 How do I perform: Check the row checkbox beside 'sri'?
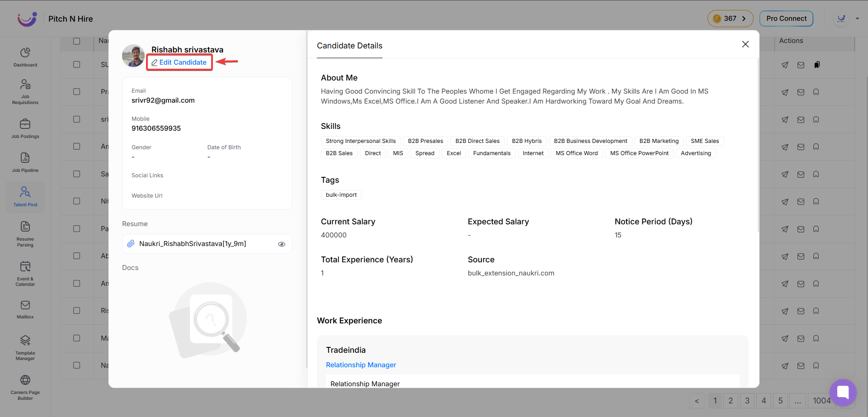(x=77, y=119)
